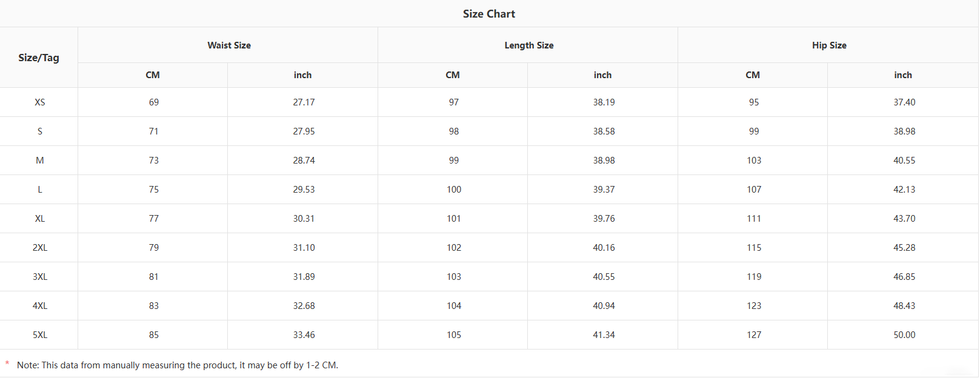Screen dimensions: 980x378
Task: Select length CM value 100
Action: click(454, 190)
